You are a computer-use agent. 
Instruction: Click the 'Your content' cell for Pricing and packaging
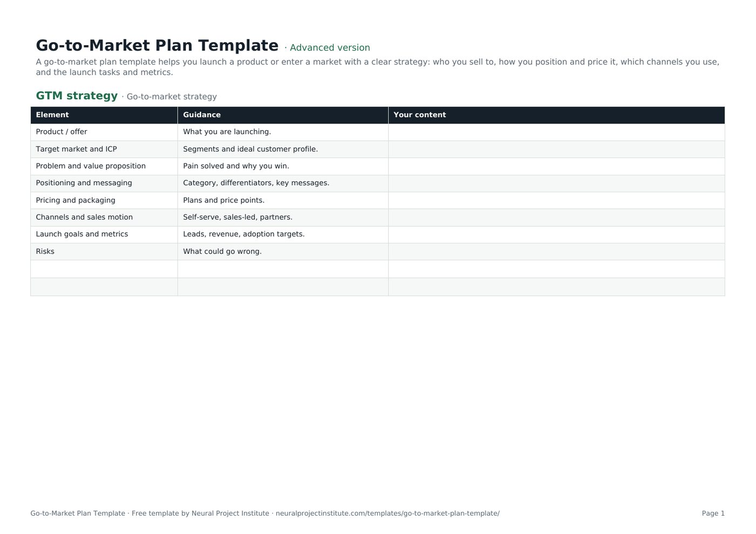coord(556,200)
